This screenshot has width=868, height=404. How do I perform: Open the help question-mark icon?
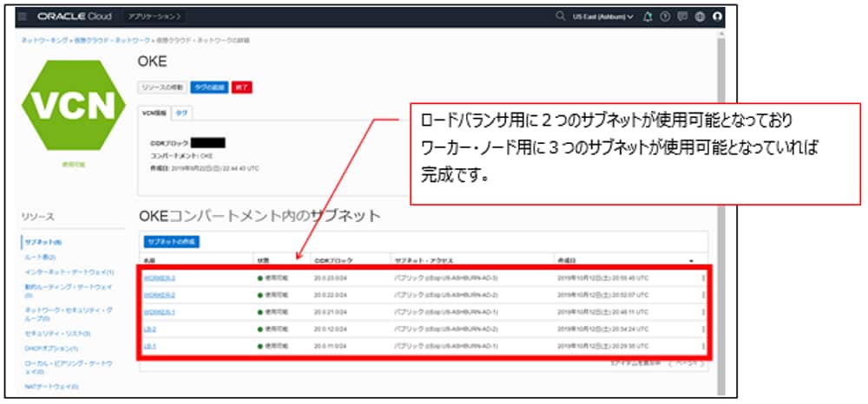pos(665,16)
